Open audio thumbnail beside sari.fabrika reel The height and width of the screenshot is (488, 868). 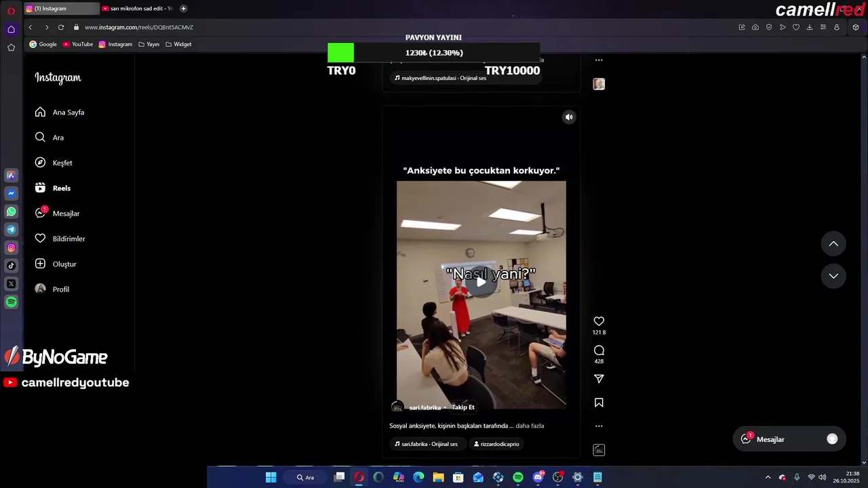pyautogui.click(x=599, y=450)
